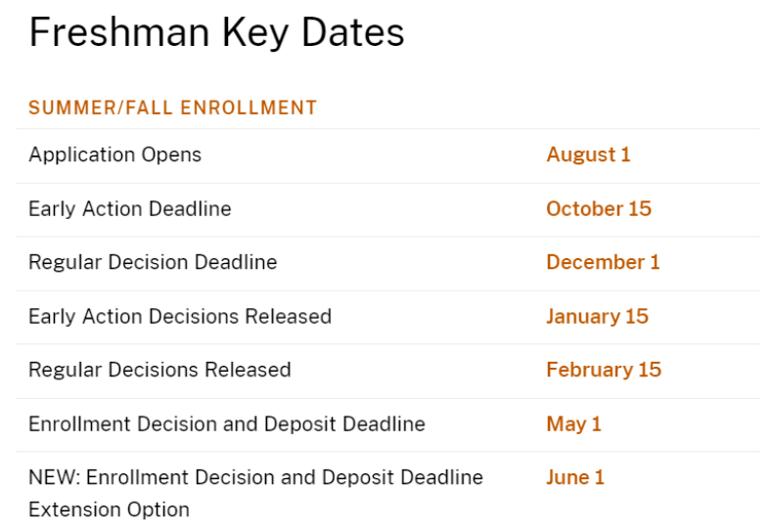Click the August 1 date

[588, 155]
